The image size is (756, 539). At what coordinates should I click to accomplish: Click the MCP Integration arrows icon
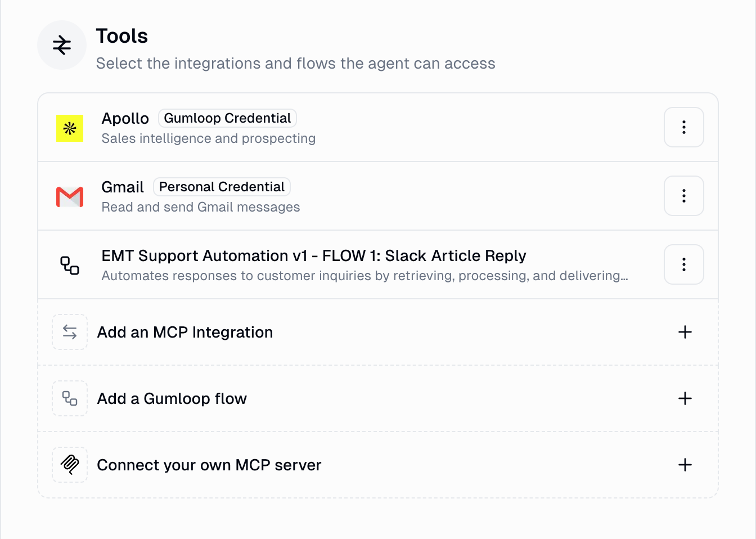(x=70, y=332)
